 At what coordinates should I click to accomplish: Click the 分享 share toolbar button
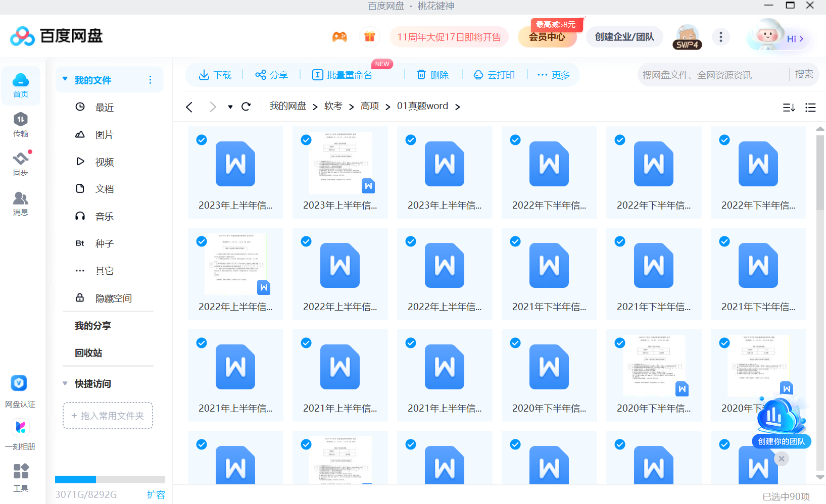point(272,75)
